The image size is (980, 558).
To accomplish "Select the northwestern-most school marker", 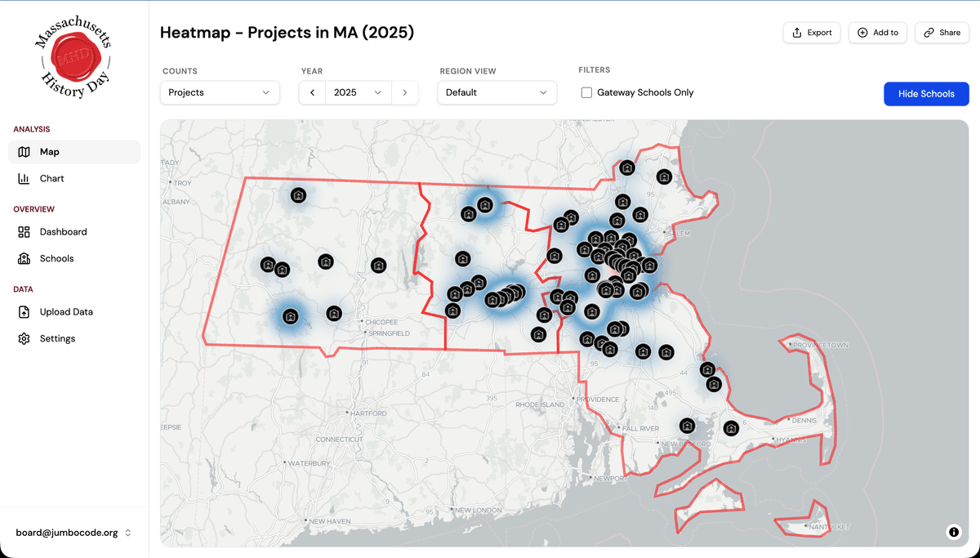I will tap(299, 195).
